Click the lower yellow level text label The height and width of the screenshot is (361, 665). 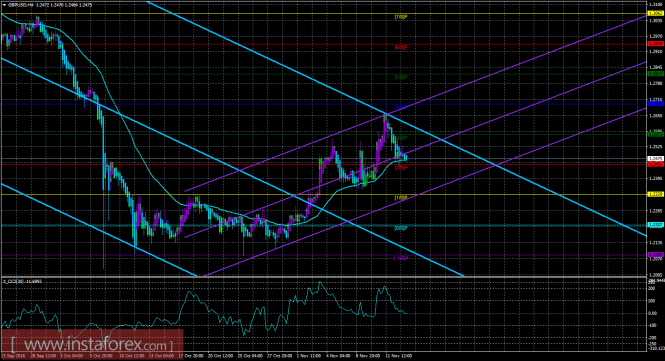click(x=401, y=198)
